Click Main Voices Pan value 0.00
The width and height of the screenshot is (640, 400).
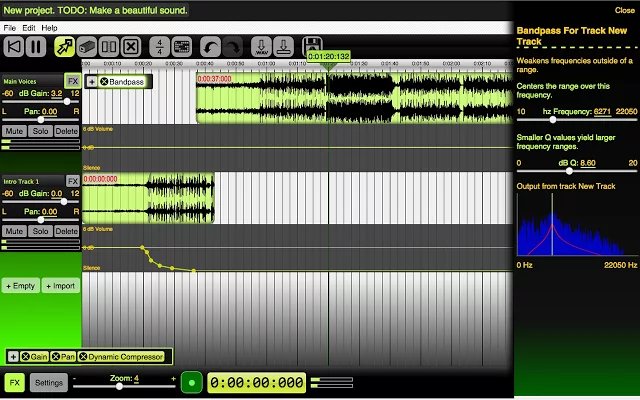(x=49, y=111)
